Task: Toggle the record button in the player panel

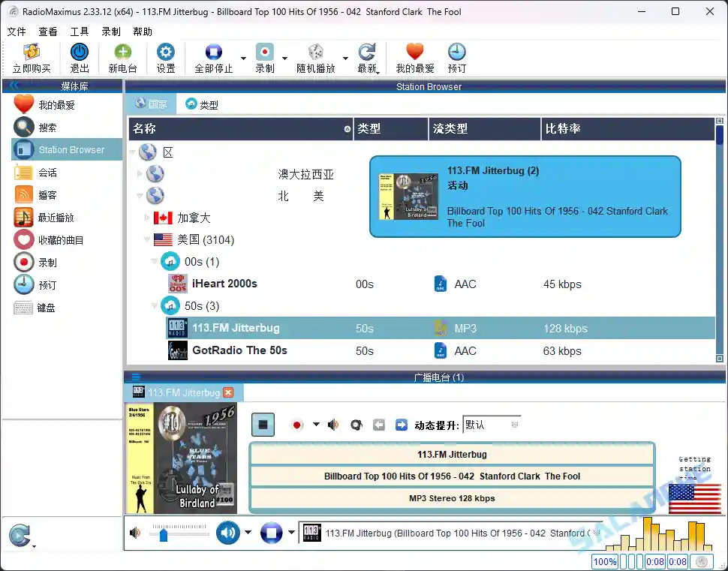Action: click(297, 425)
